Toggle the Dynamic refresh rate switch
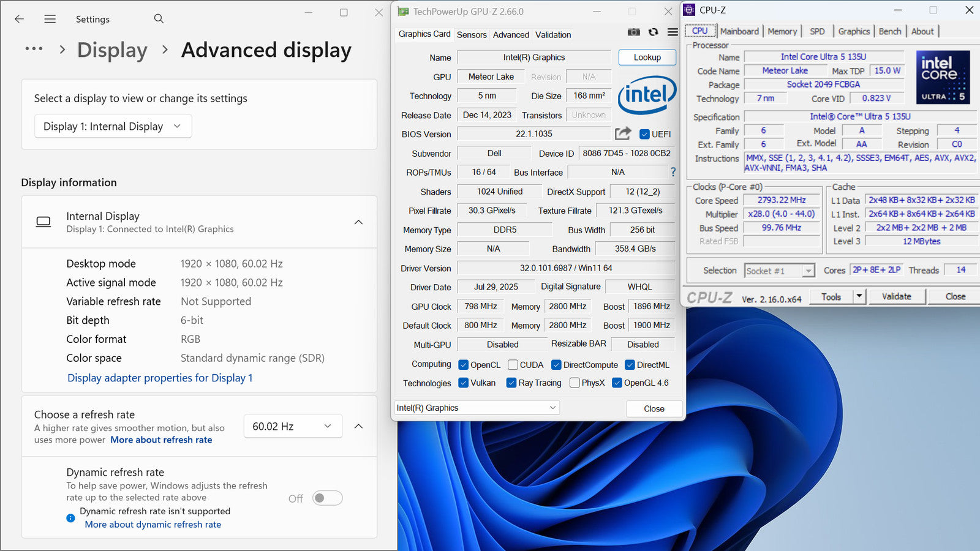The width and height of the screenshot is (980, 551). click(x=327, y=498)
